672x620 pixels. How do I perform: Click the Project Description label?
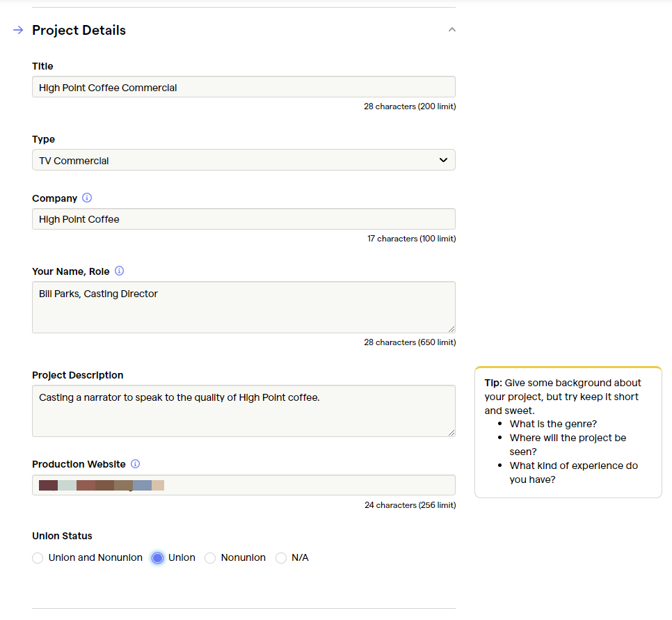78,375
